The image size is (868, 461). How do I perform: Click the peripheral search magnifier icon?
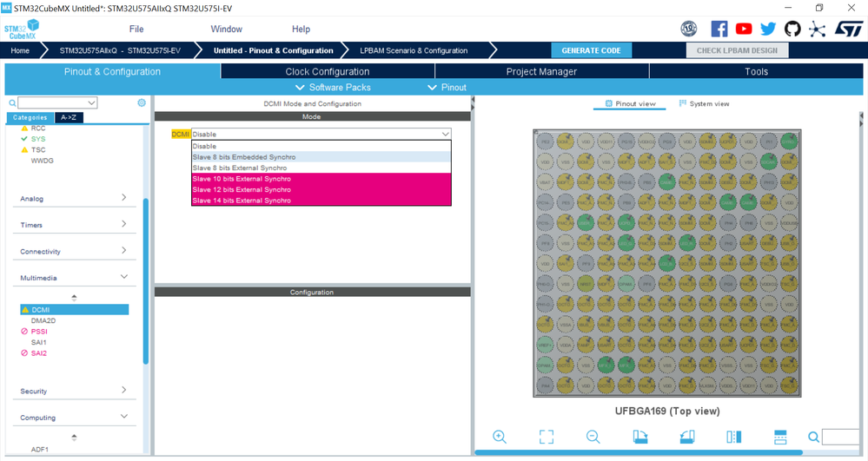[x=12, y=103]
